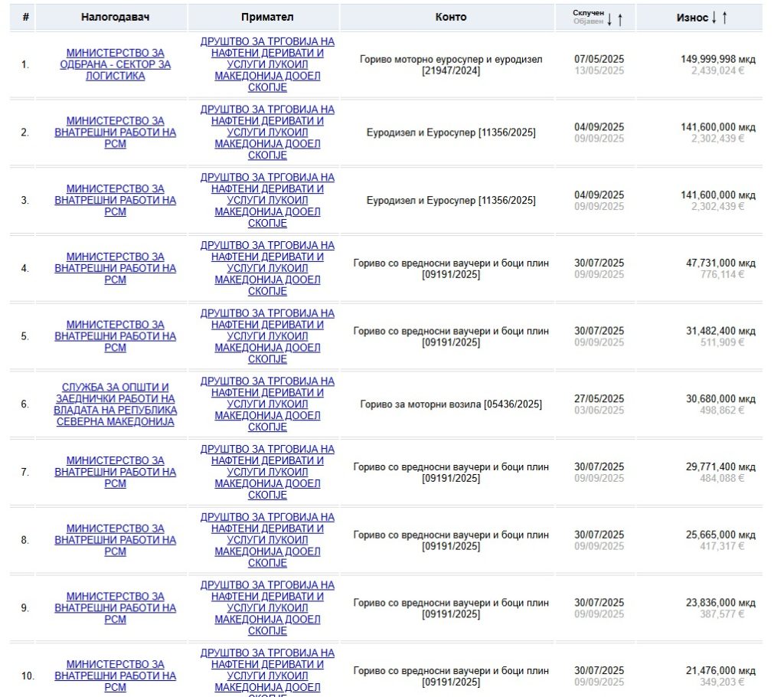Click recipient company link in row 6
The height and width of the screenshot is (697, 784).
pyautogui.click(x=267, y=404)
